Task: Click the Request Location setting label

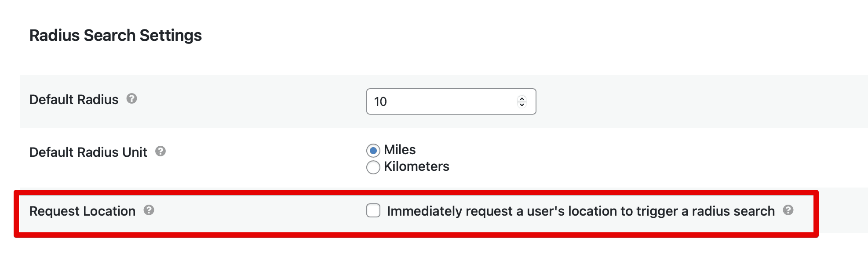Action: click(82, 211)
